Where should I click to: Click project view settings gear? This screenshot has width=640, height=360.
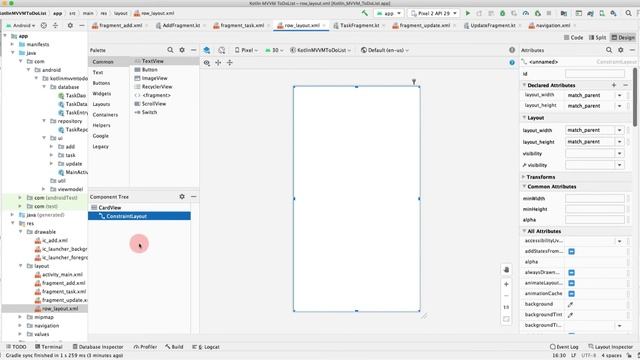[70, 25]
